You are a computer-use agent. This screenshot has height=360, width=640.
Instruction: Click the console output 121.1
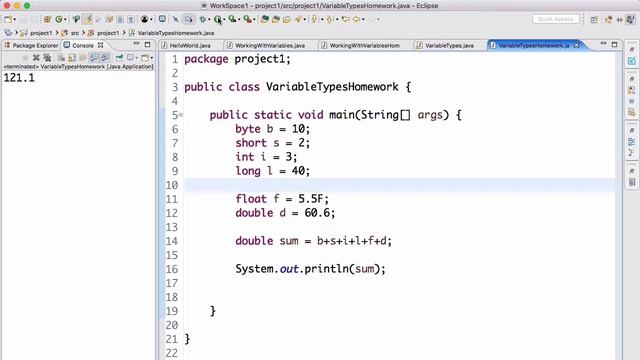[x=19, y=78]
